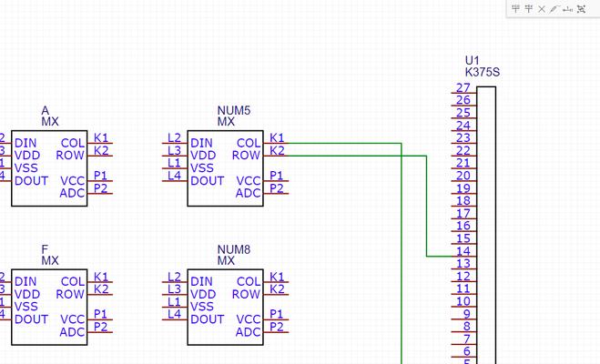Click the NUM8 designator label
The width and height of the screenshot is (600, 364).
[234, 249]
